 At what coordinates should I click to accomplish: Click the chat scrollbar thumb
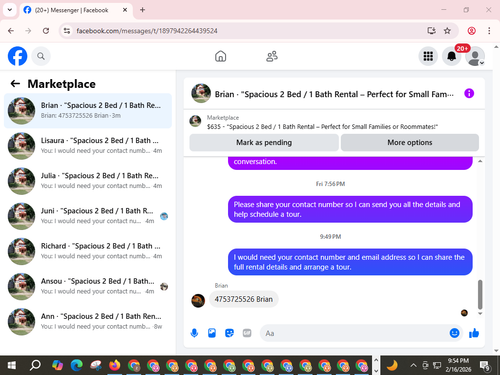tap(480, 294)
